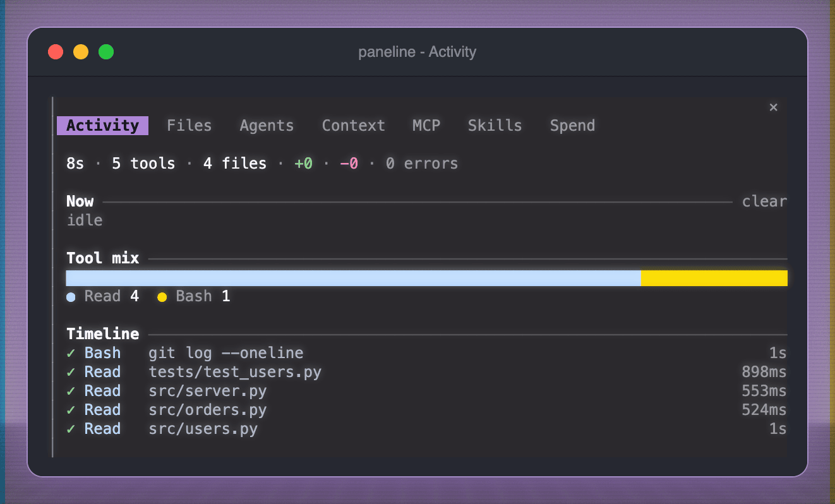Image resolution: width=835 pixels, height=504 pixels.
Task: Open the Agents tab
Action: tap(267, 126)
